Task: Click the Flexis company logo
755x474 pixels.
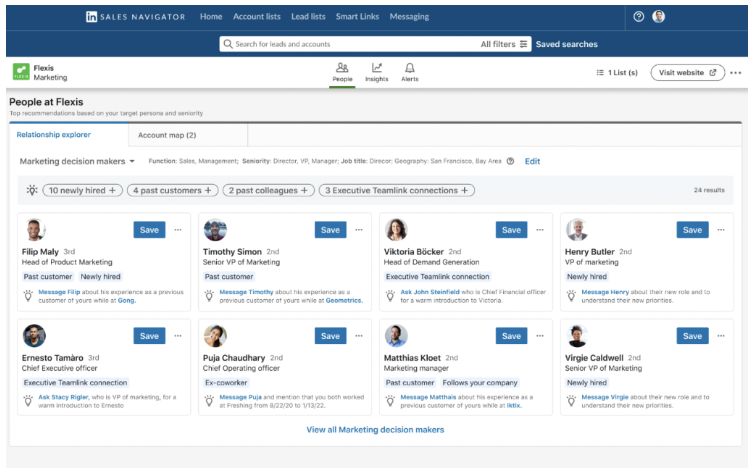Action: 21,72
